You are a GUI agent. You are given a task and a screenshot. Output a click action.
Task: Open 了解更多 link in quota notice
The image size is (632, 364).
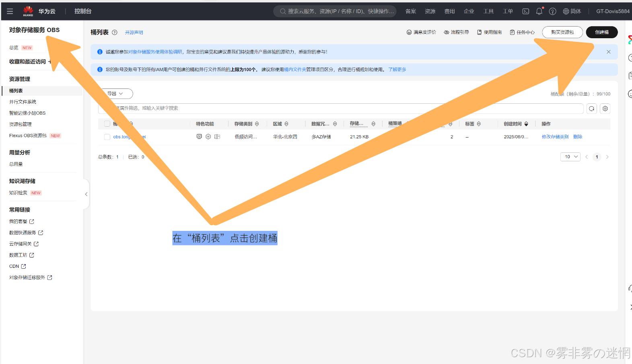tap(397, 70)
